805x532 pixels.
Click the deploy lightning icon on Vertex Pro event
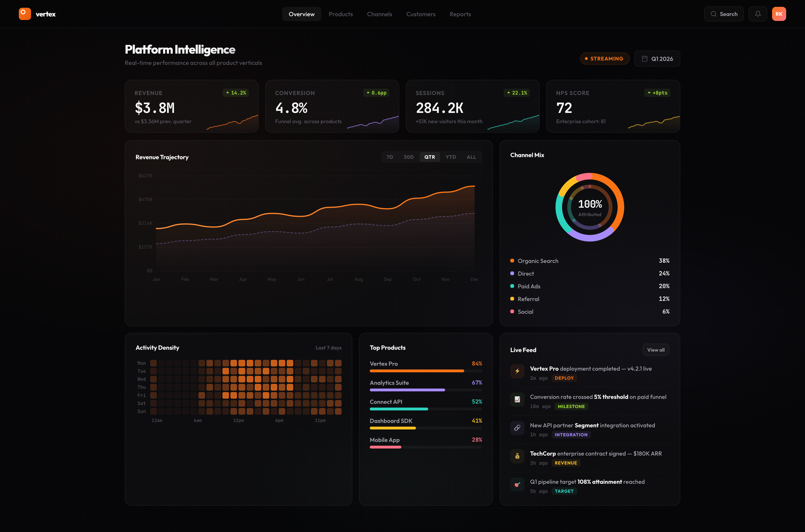[517, 371]
